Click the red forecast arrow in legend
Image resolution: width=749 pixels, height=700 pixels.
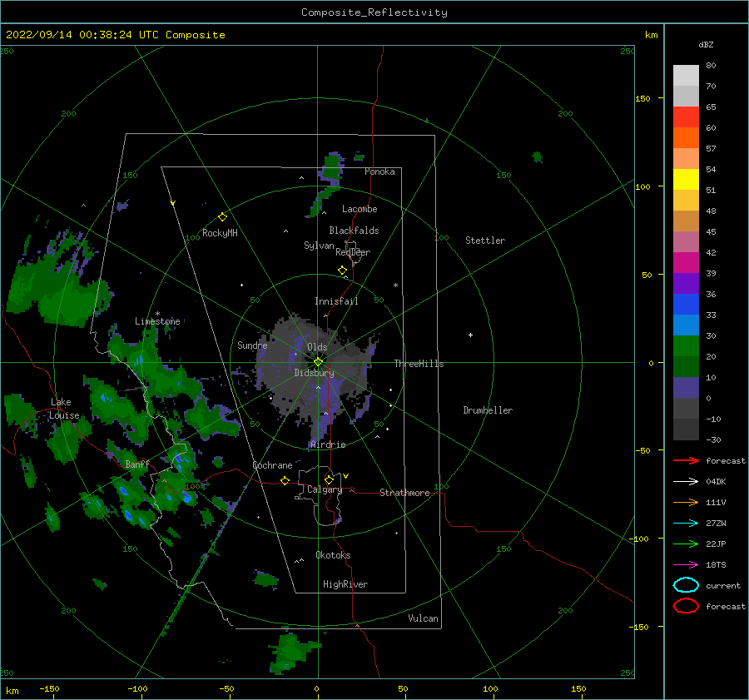tap(686, 460)
